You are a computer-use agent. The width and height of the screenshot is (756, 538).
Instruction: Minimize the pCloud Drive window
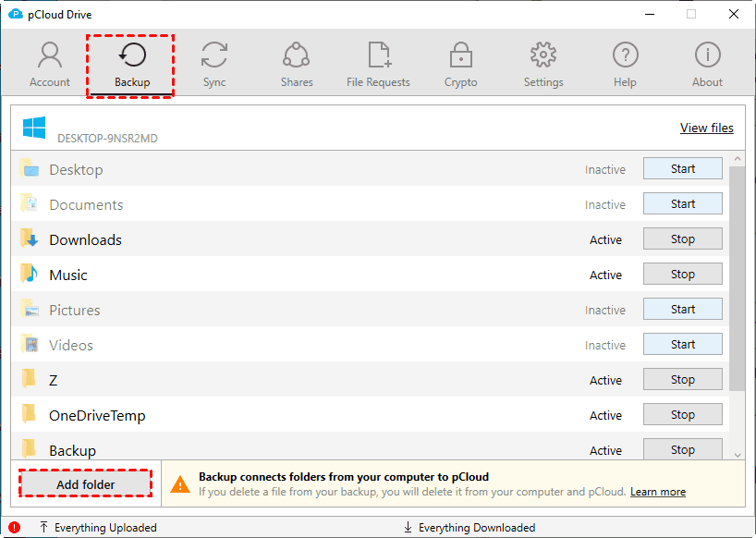tap(650, 14)
